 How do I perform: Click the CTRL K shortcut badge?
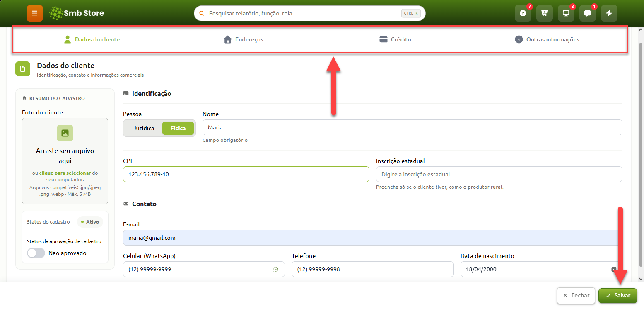(x=411, y=13)
